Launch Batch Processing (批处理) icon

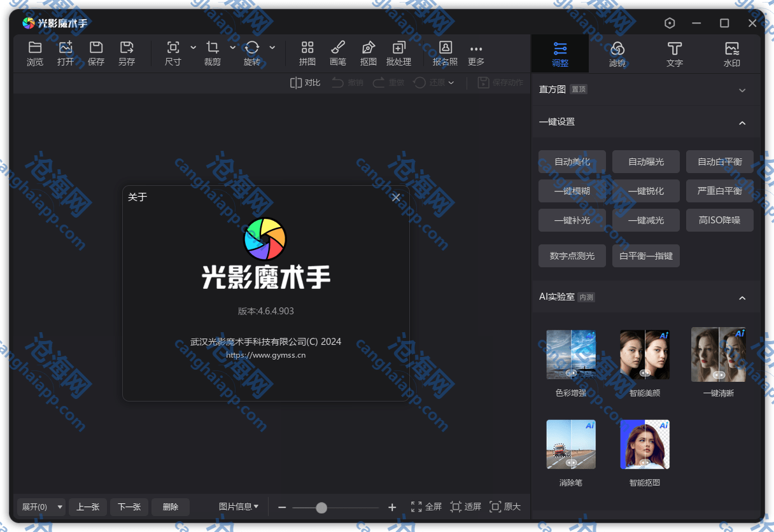[399, 48]
